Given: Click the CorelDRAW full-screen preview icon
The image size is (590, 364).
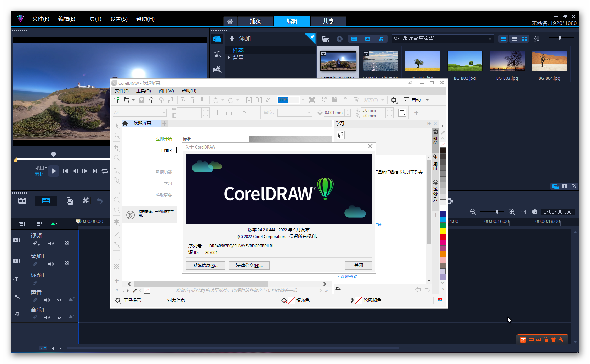Looking at the screenshot, I should coord(312,100).
